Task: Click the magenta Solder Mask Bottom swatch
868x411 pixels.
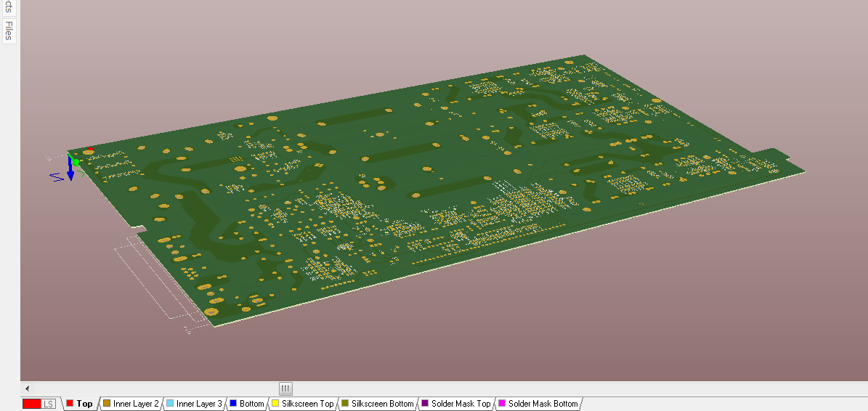Action: click(x=501, y=404)
